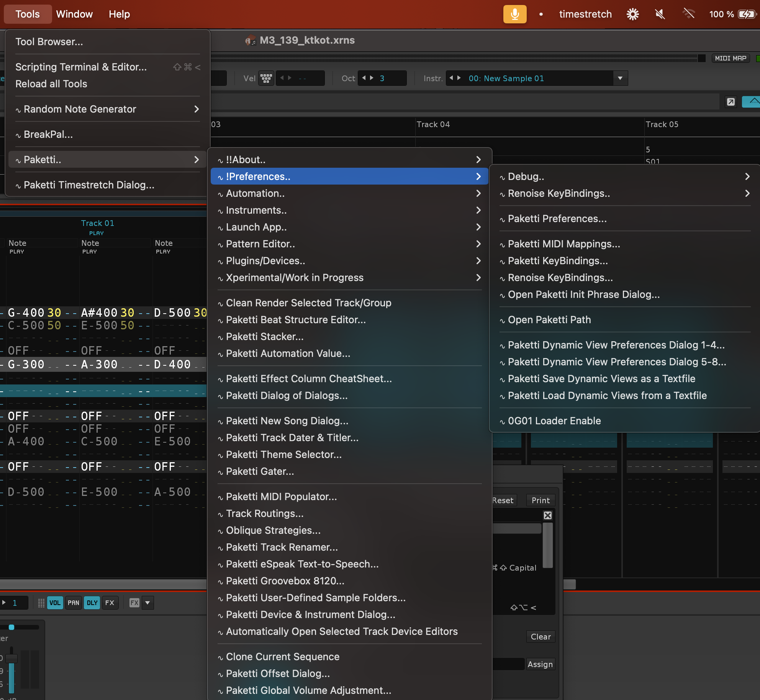Open the dropdown arrow next to gray FX

pyautogui.click(x=147, y=603)
